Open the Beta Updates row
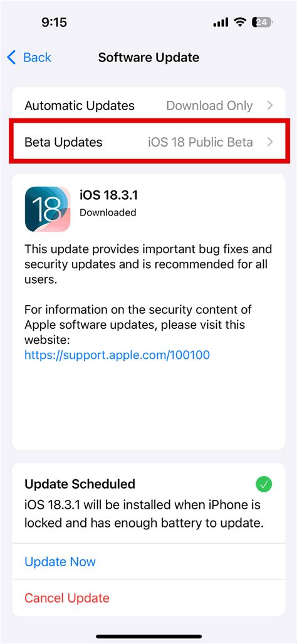Image resolution: width=297 pixels, height=644 pixels. point(148,142)
